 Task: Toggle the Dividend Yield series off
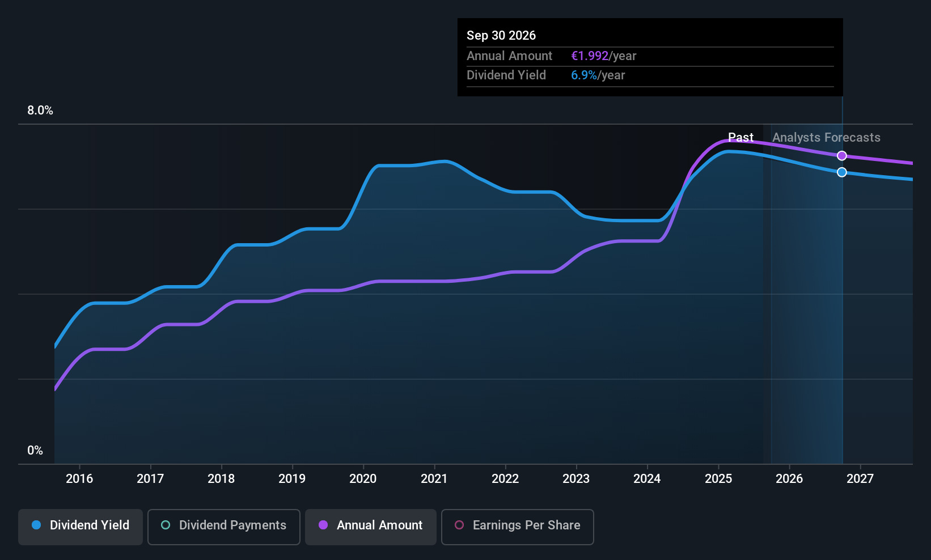pos(81,527)
